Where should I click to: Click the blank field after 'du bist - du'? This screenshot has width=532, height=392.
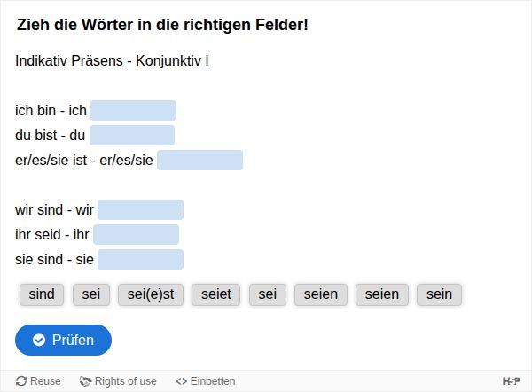pos(132,135)
